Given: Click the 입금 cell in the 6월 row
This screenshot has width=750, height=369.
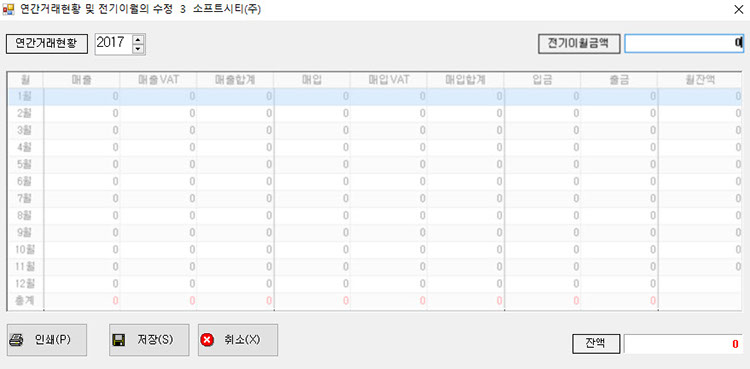Looking at the screenshot, I should tap(542, 181).
